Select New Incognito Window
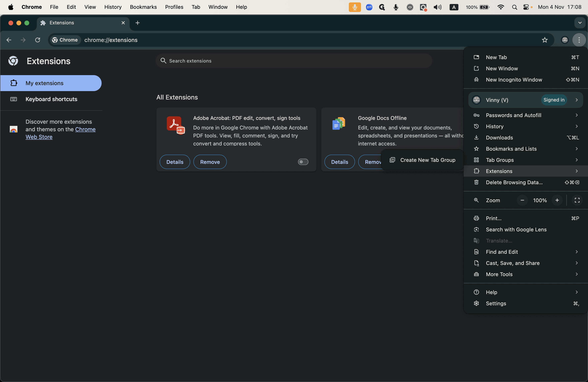588x382 pixels. click(x=526, y=80)
